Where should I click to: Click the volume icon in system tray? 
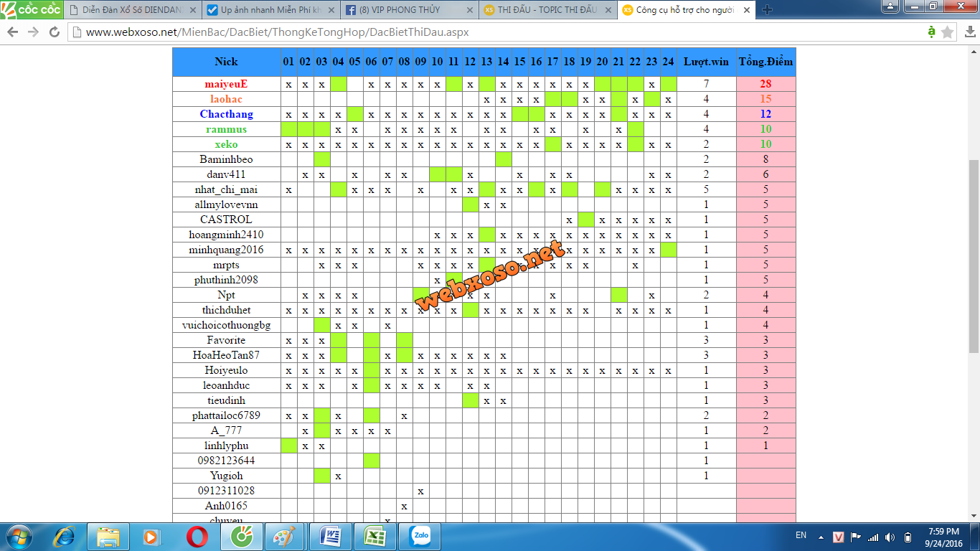point(890,537)
